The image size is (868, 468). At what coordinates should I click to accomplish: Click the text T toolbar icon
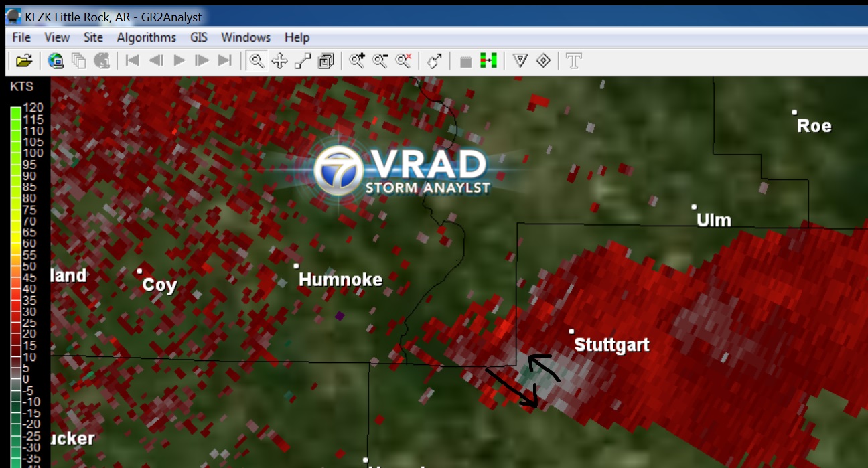(x=574, y=61)
